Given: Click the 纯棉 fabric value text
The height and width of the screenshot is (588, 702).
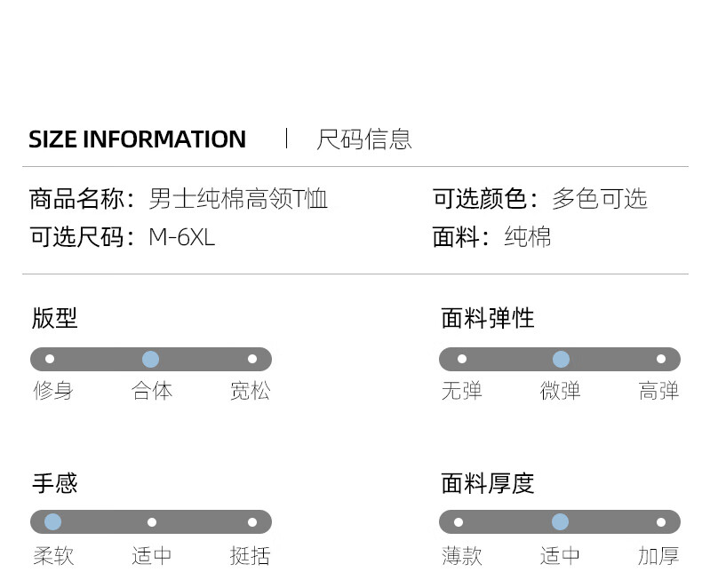Looking at the screenshot, I should [x=528, y=237].
